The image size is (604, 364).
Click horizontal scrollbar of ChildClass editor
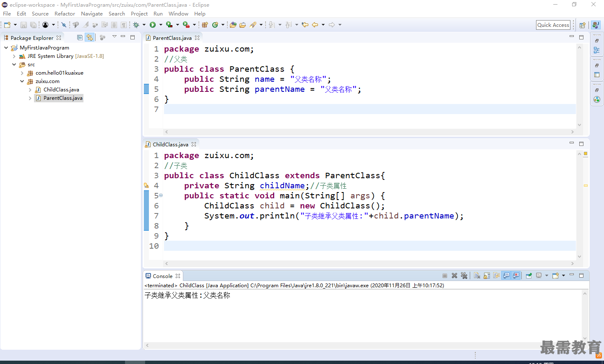(369, 263)
